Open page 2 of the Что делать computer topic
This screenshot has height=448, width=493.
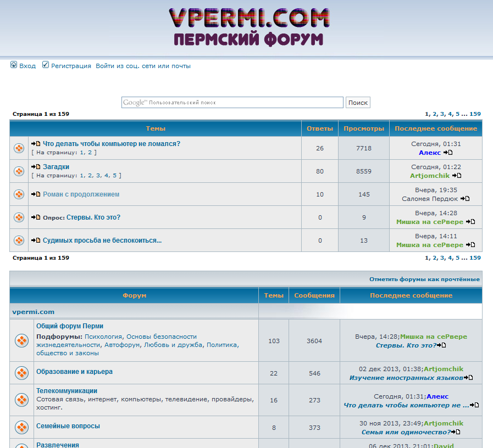tap(90, 153)
